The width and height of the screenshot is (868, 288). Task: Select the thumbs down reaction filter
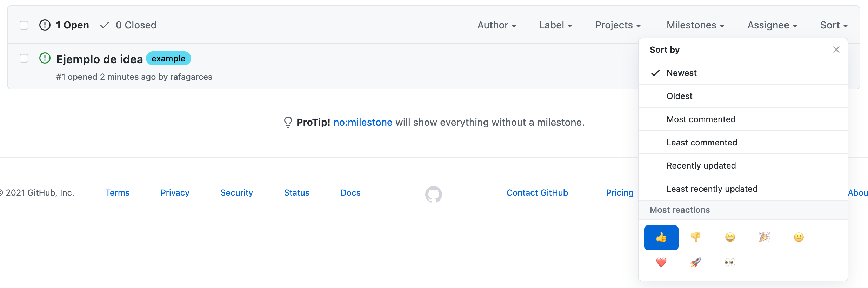point(695,237)
